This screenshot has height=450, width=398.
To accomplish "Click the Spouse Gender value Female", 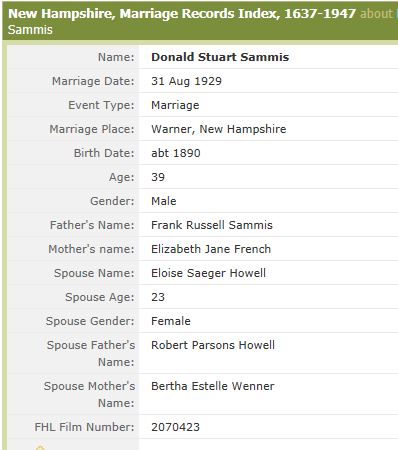I will [x=171, y=321].
